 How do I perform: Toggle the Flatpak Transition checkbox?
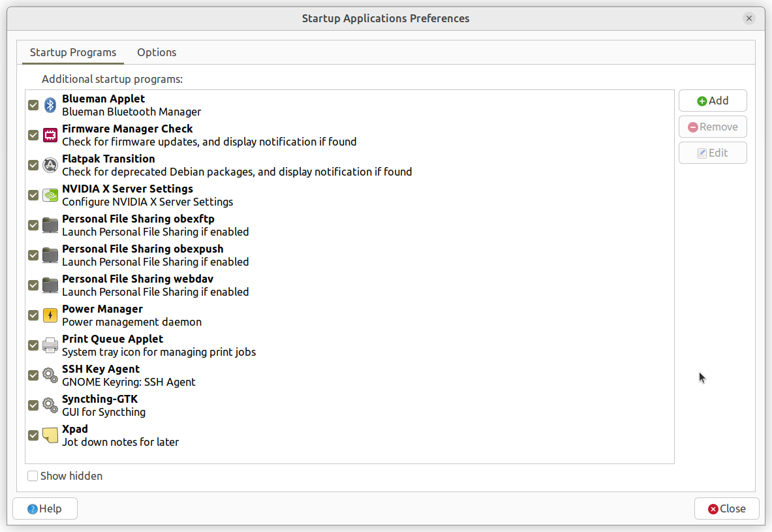pyautogui.click(x=33, y=165)
